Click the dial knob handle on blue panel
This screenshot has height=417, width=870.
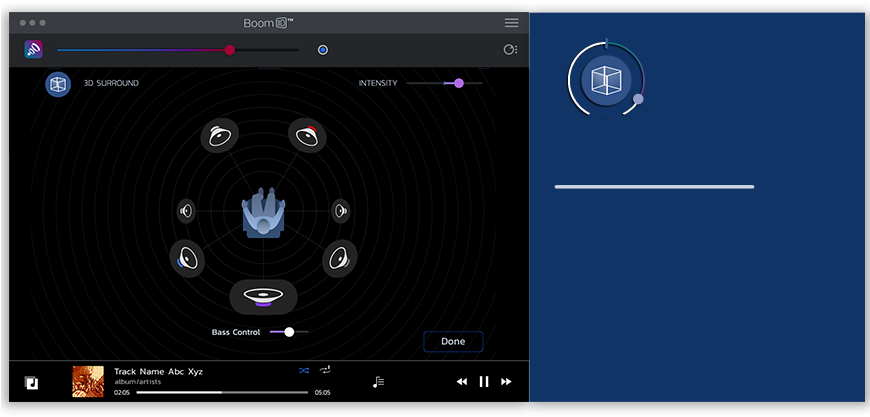(638, 99)
